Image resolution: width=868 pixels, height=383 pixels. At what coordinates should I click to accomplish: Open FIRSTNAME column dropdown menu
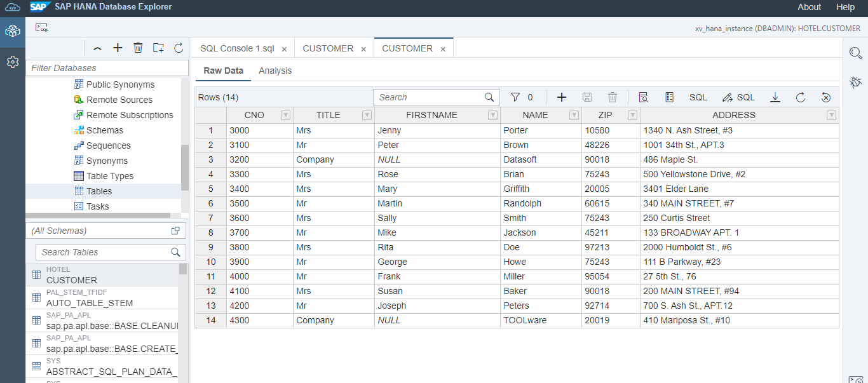click(x=492, y=115)
